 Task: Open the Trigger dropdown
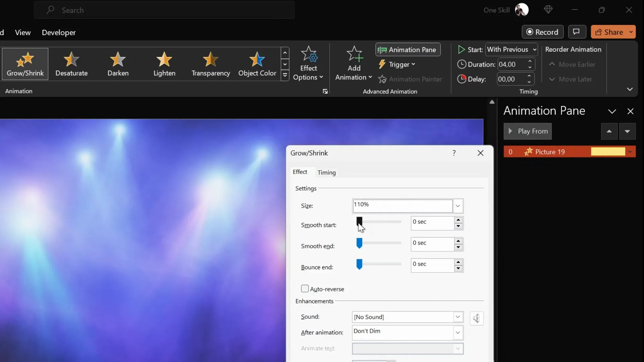397,64
